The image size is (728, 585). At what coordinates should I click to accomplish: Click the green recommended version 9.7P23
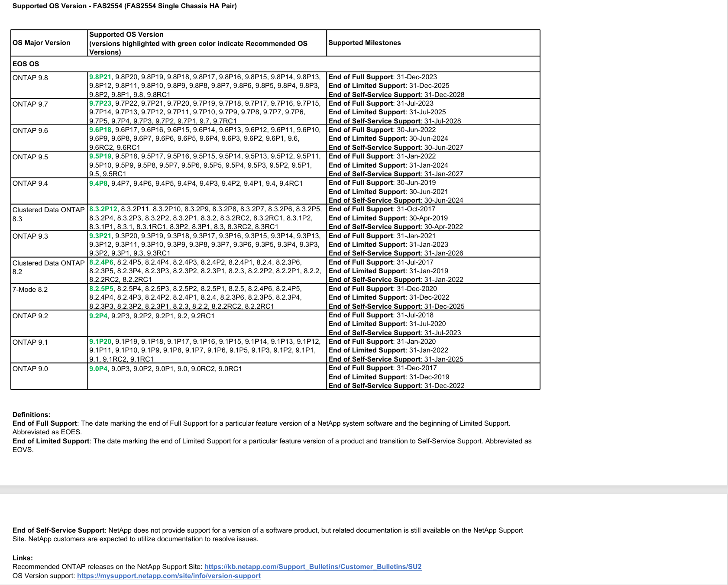pyautogui.click(x=100, y=103)
